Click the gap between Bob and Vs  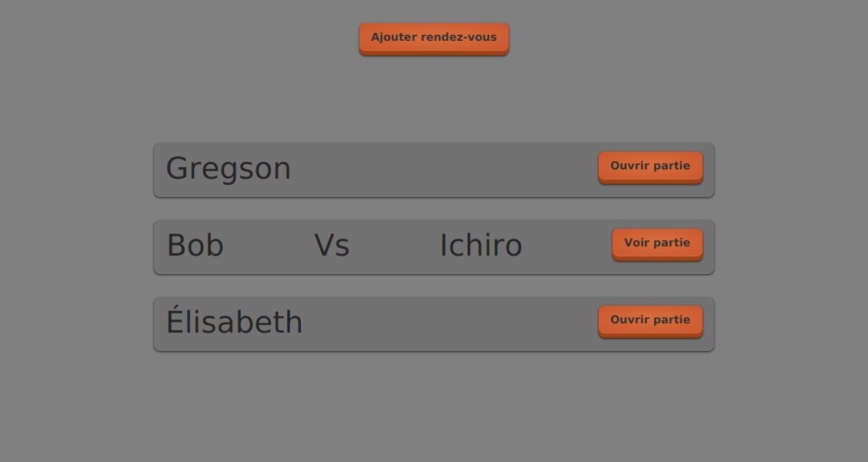coord(269,247)
